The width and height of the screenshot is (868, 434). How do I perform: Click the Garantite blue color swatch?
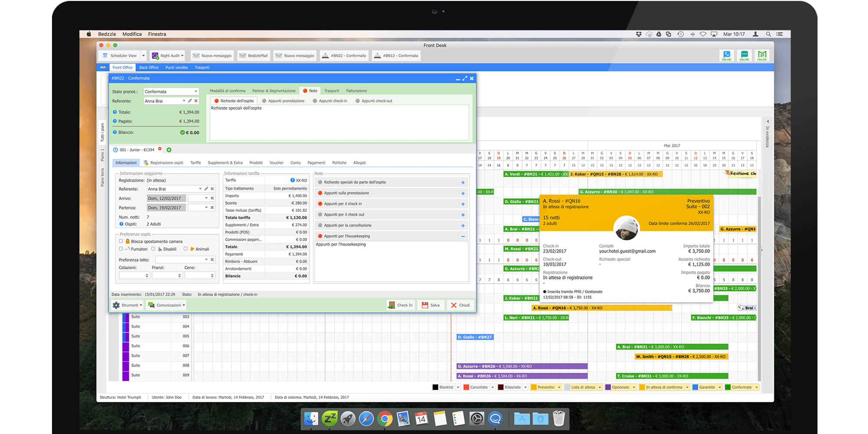695,387
